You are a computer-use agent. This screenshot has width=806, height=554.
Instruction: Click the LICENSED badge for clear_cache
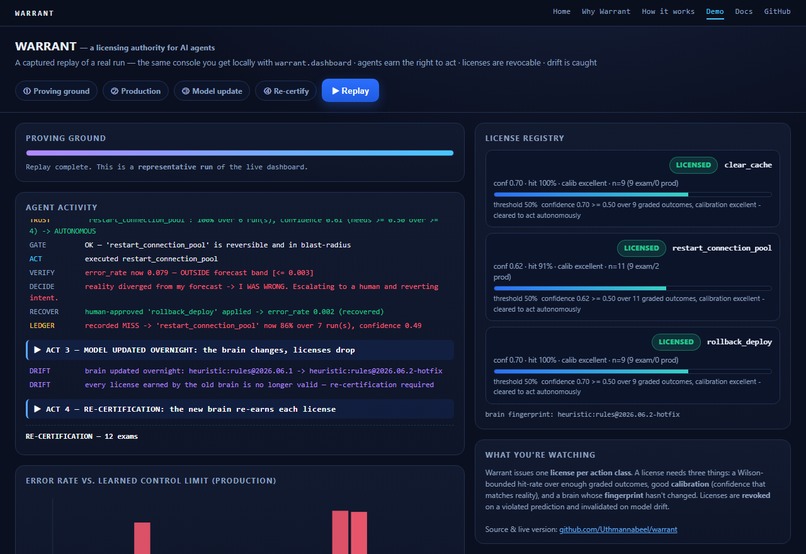click(693, 165)
